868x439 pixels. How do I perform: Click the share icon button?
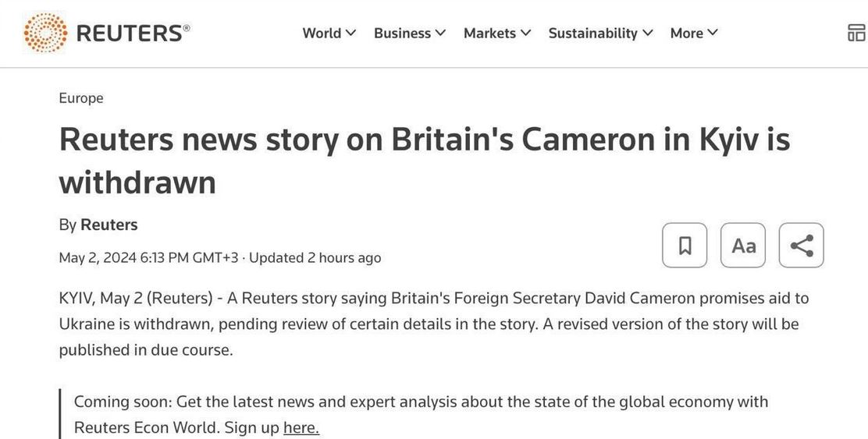(x=802, y=246)
